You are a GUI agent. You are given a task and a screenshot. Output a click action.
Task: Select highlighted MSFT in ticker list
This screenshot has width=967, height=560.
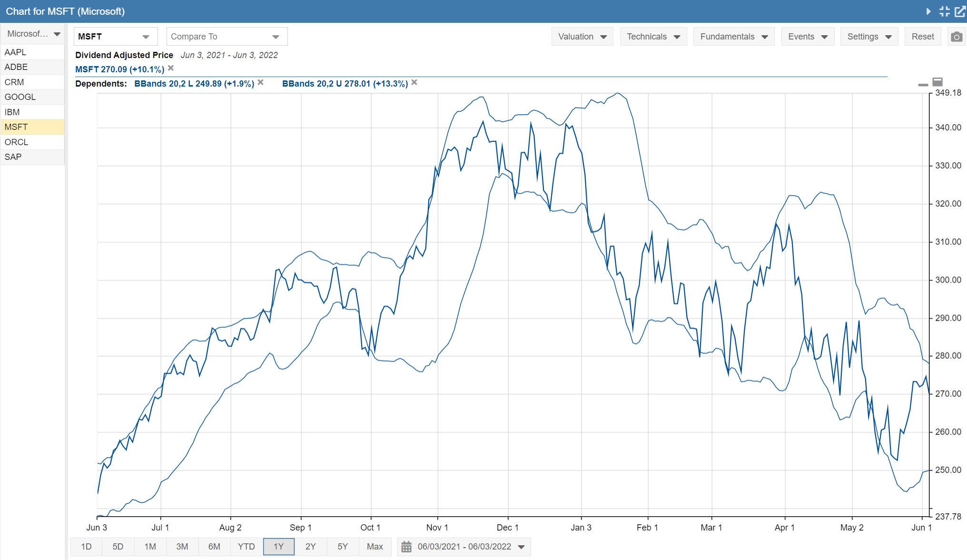[32, 127]
